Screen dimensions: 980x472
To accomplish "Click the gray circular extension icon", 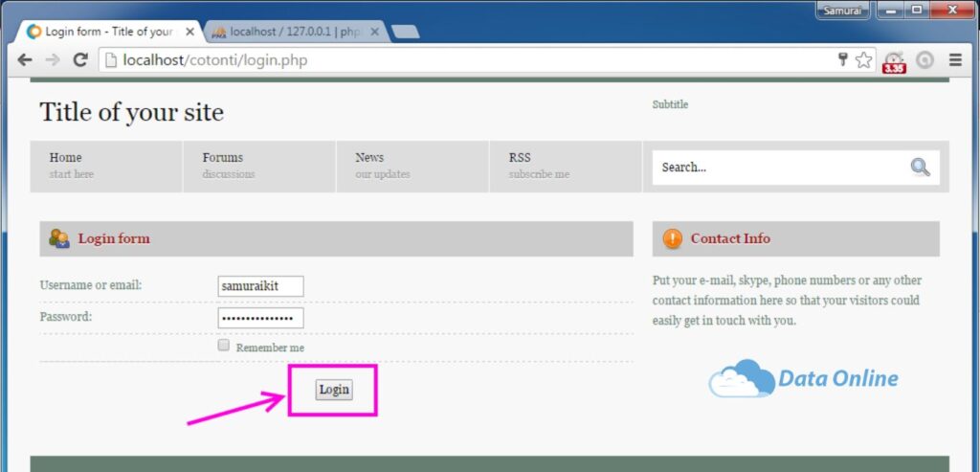I will 924,60.
